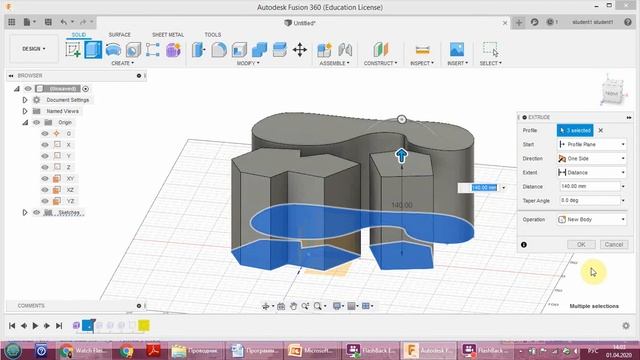
Task: Switch to the Tools tab
Action: [x=213, y=35]
